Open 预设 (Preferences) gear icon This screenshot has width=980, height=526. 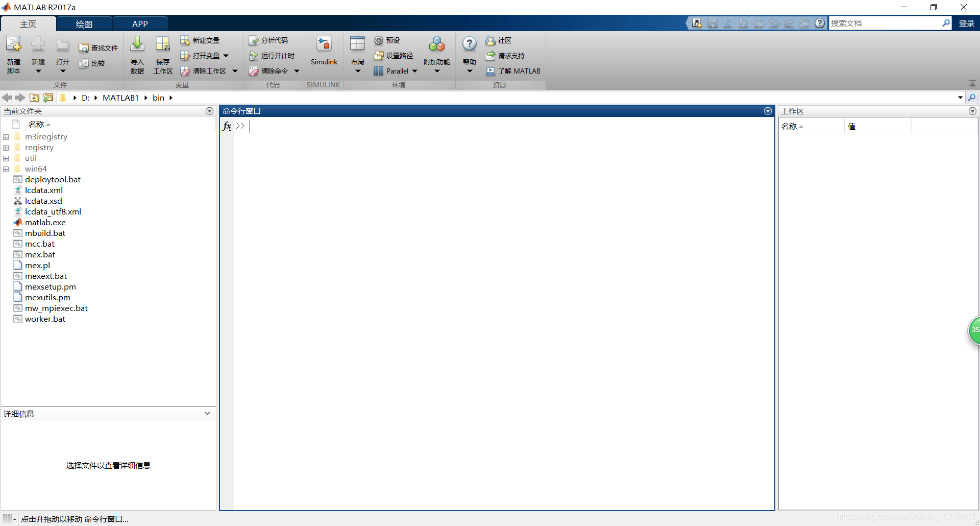[379, 40]
